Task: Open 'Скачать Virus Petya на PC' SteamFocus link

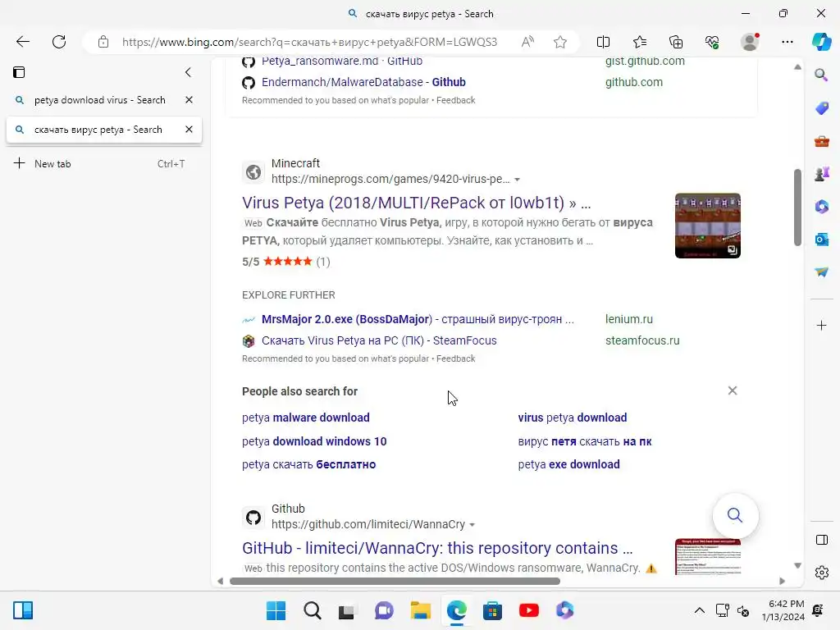Action: (379, 340)
